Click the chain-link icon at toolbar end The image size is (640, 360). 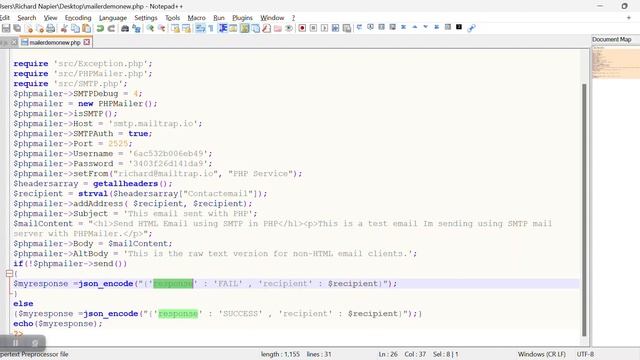[x=471, y=28]
